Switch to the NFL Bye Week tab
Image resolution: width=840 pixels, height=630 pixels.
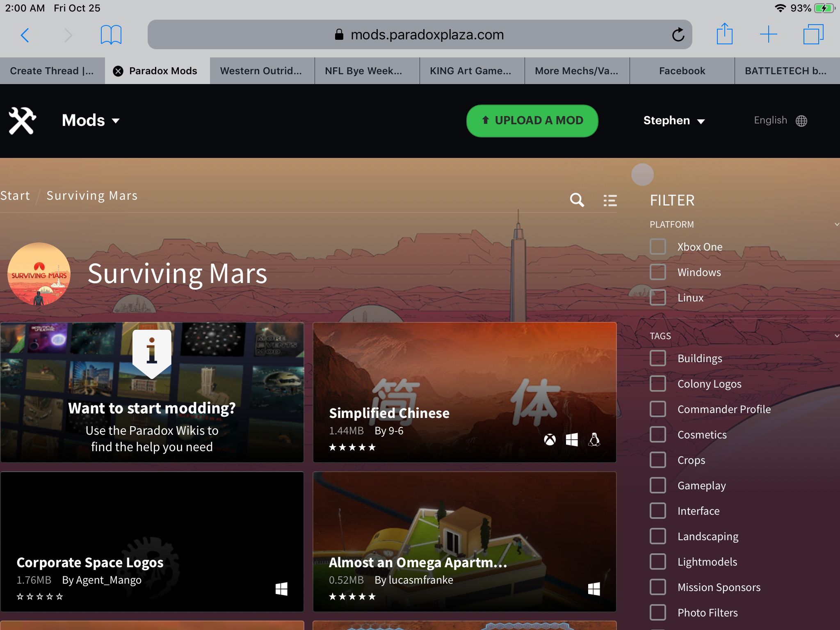pyautogui.click(x=367, y=71)
